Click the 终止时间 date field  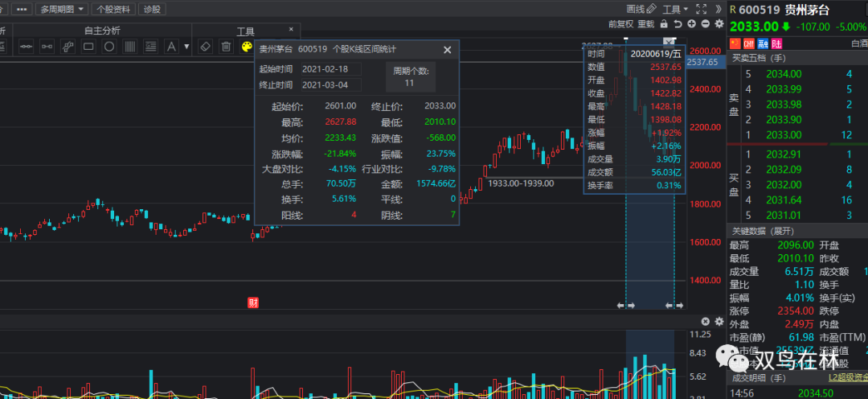pyautogui.click(x=331, y=84)
